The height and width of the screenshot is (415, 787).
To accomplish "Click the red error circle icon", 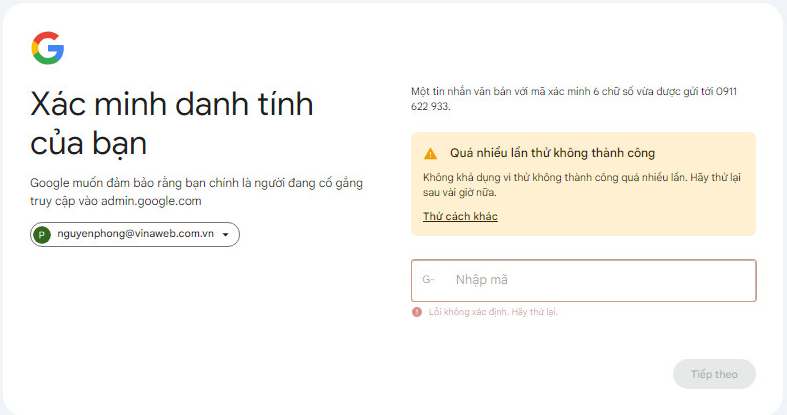I will 417,312.
